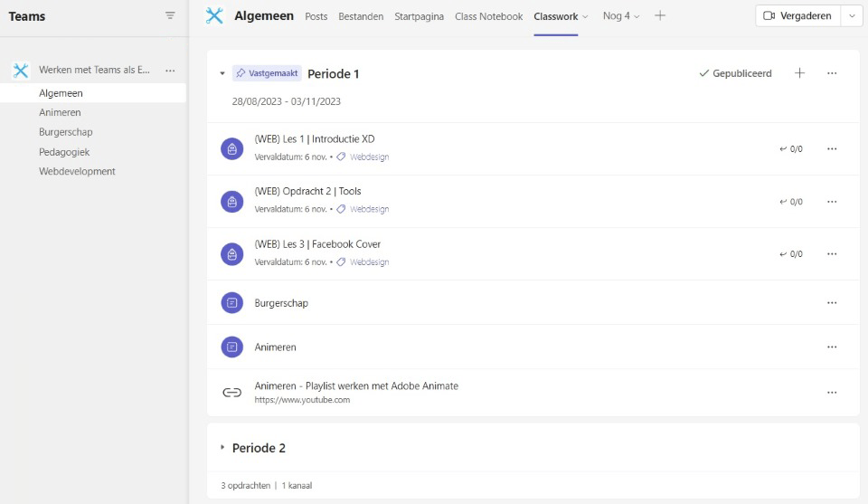Open more options for Periode 1 module
Image resolution: width=868 pixels, height=504 pixels.
click(x=832, y=73)
